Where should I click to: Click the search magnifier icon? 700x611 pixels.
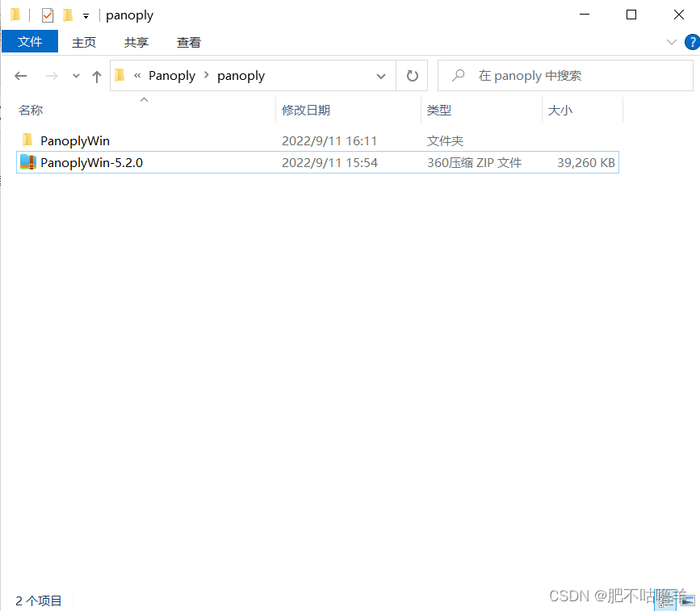pos(458,75)
